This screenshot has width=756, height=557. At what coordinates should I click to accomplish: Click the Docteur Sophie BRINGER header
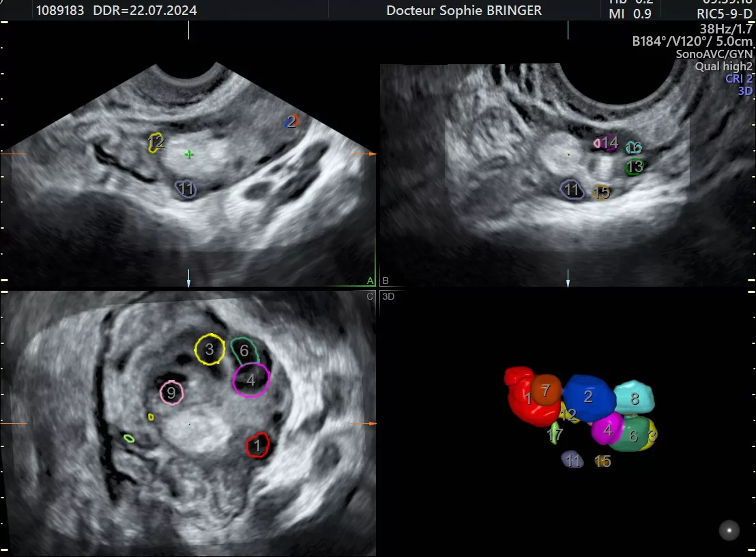click(464, 10)
